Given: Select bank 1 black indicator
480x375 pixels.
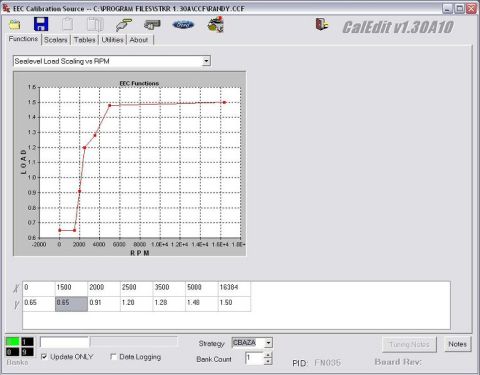Looking at the screenshot, I should 27,342.
